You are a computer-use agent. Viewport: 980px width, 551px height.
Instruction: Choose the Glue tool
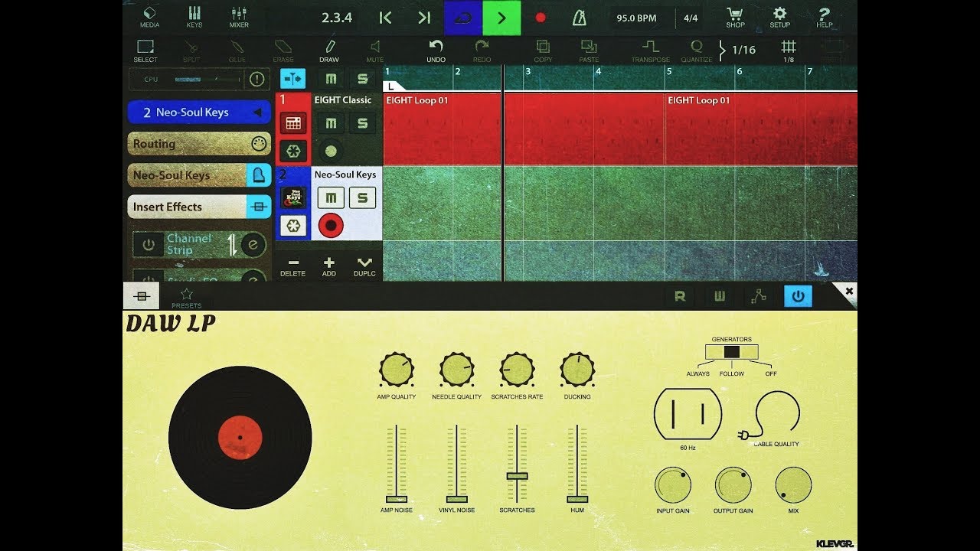[x=237, y=51]
